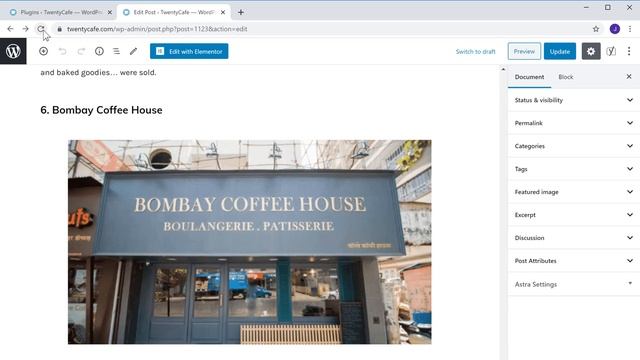Switch to the Document tab
Image resolution: width=640 pixels, height=360 pixels.
click(529, 77)
